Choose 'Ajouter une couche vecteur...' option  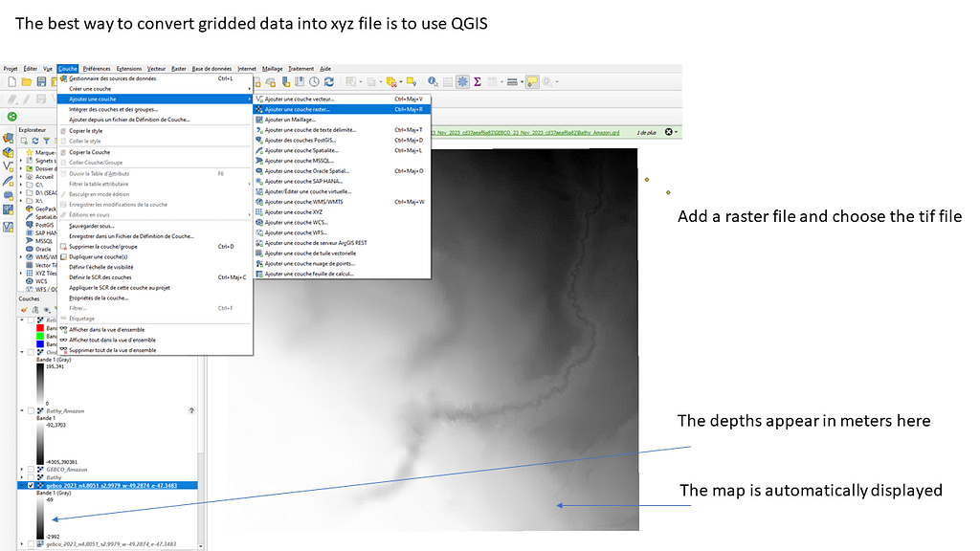[300, 99]
